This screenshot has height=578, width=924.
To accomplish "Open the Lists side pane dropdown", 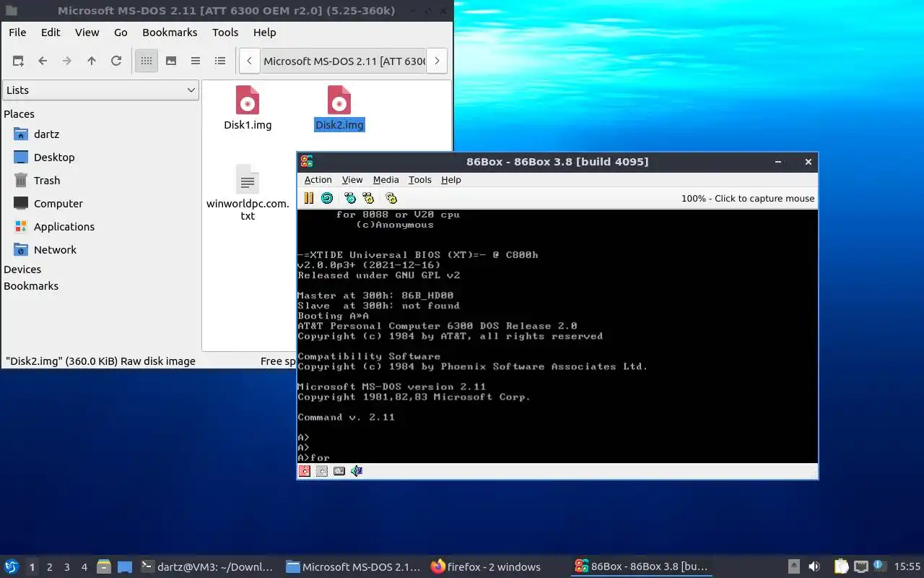I will pyautogui.click(x=100, y=90).
